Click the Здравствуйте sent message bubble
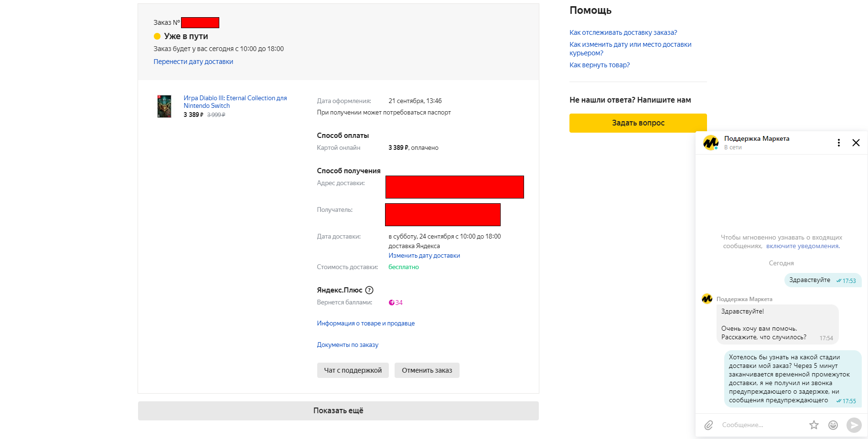This screenshot has height=439, width=868. (823, 280)
